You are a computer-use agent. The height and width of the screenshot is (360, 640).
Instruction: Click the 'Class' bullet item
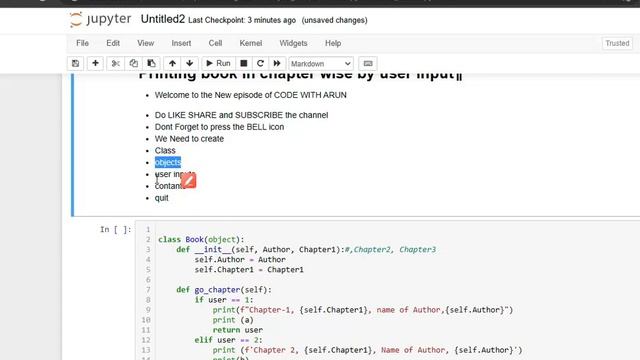pyautogui.click(x=165, y=151)
